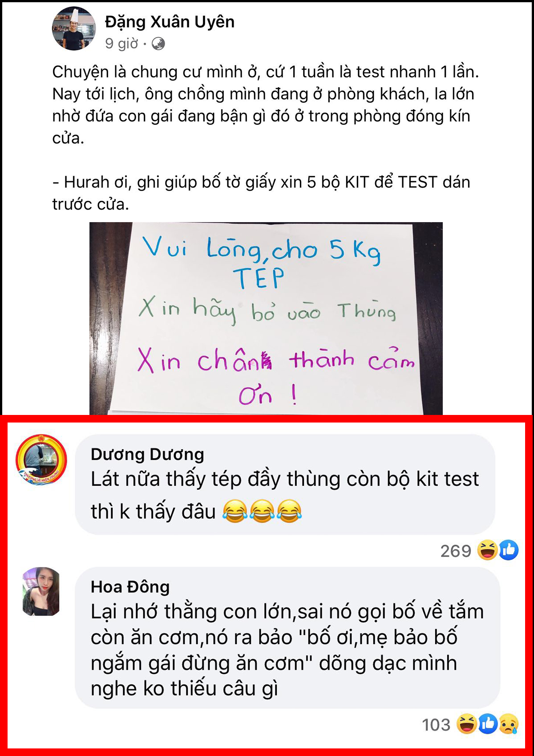This screenshot has height=756, width=534.
Task: Click the sad reaction on Hoa Đông's comment
Action: tap(509, 724)
